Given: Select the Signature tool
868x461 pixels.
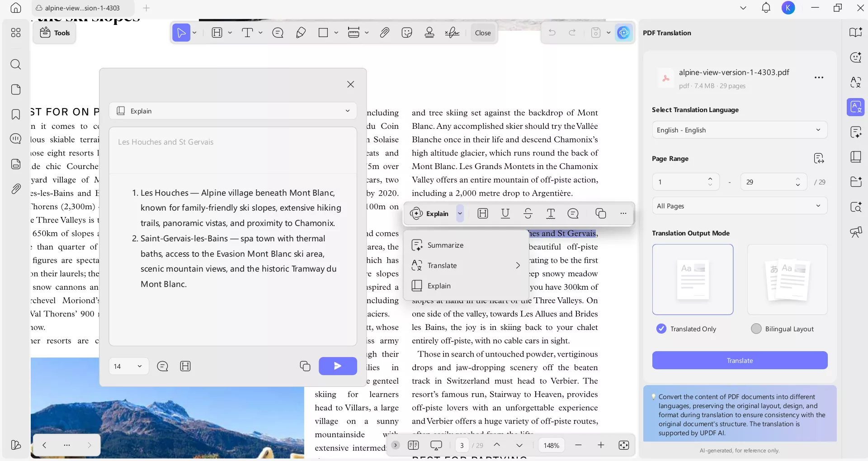Looking at the screenshot, I should pos(452,33).
